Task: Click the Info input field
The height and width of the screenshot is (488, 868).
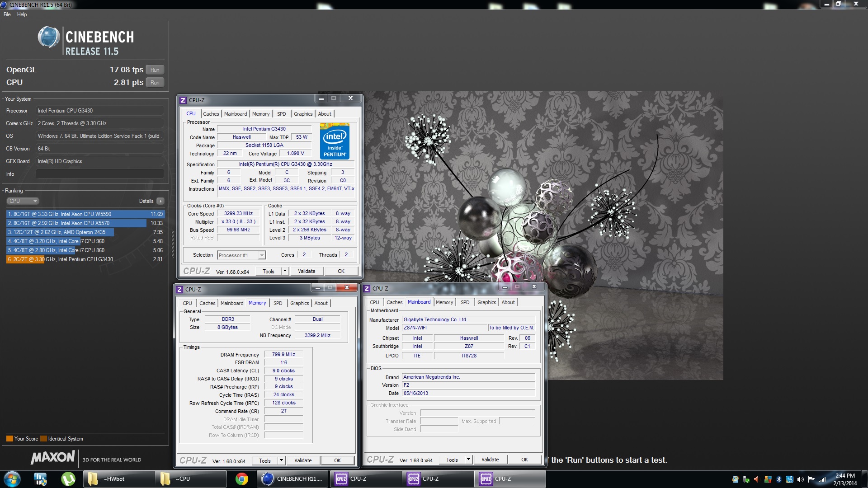Action: [x=99, y=174]
